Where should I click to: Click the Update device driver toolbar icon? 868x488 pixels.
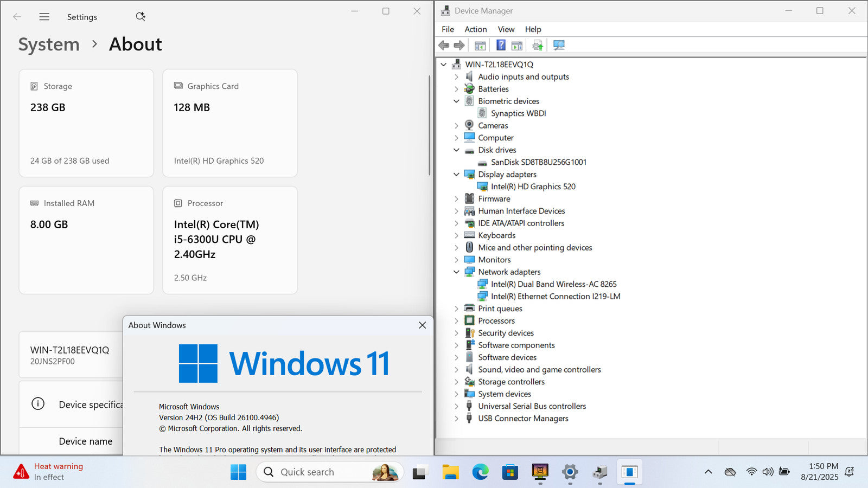pos(537,46)
